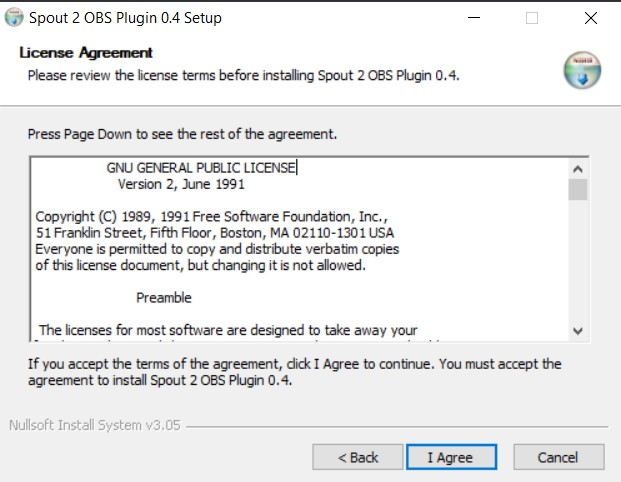Click the NSIS installer logo in header
Viewport: 621px width, 482px height.
click(x=582, y=70)
